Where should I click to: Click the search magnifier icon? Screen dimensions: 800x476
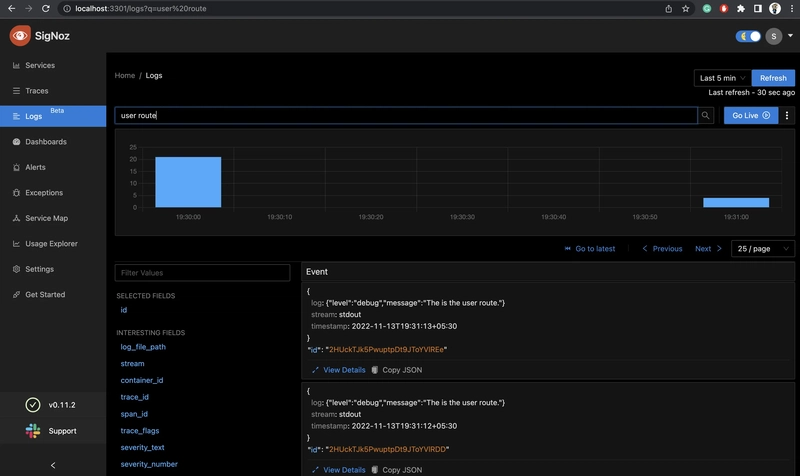pos(706,115)
